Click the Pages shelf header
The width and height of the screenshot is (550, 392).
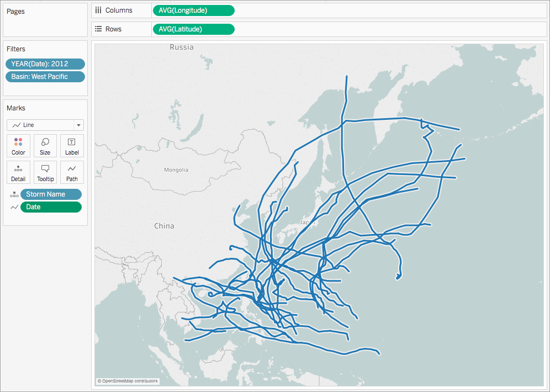coord(16,11)
